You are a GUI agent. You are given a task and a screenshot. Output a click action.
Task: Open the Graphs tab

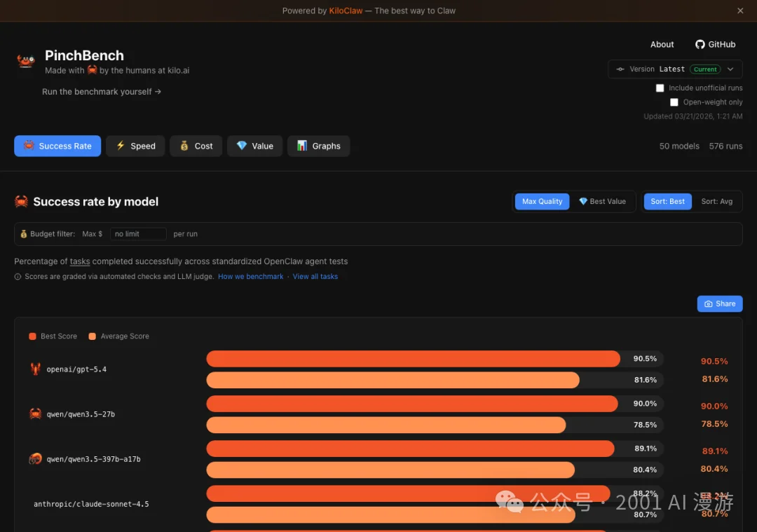tap(318, 146)
